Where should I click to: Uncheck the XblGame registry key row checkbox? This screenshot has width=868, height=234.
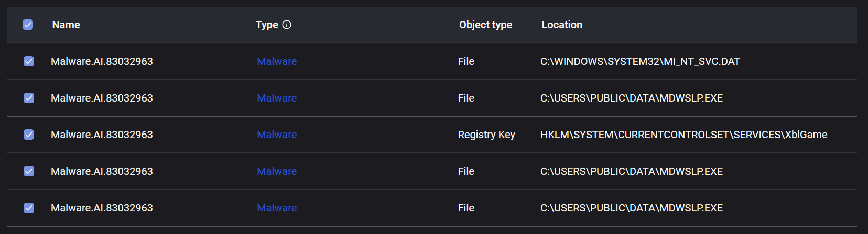point(29,135)
